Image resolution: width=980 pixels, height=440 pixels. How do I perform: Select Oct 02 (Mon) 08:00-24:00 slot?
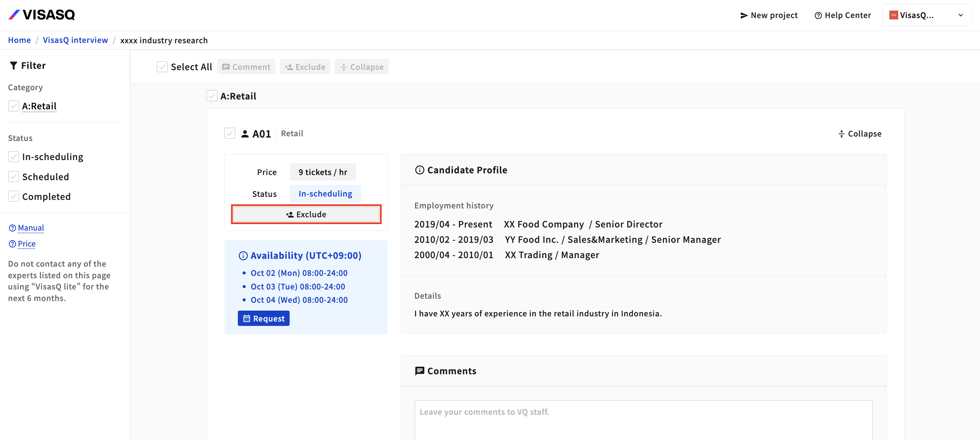(x=299, y=273)
